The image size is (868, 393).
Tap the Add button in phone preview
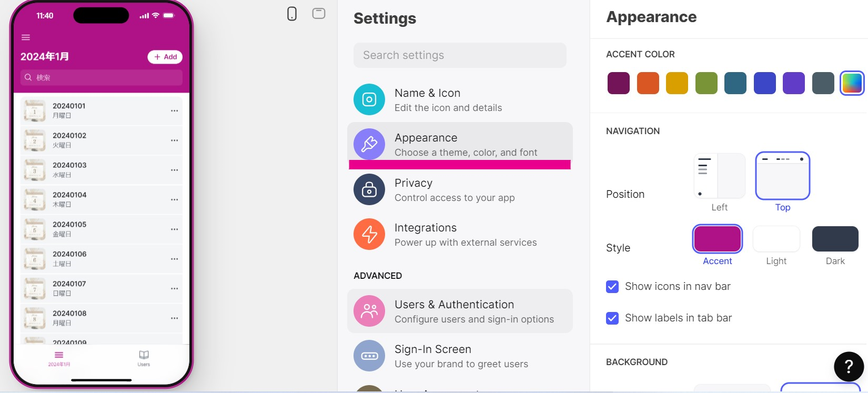165,57
